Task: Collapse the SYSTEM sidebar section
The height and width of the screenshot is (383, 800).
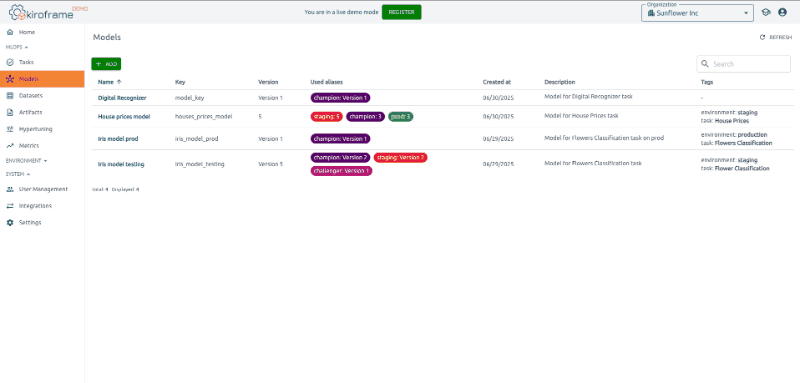Action: point(17,174)
